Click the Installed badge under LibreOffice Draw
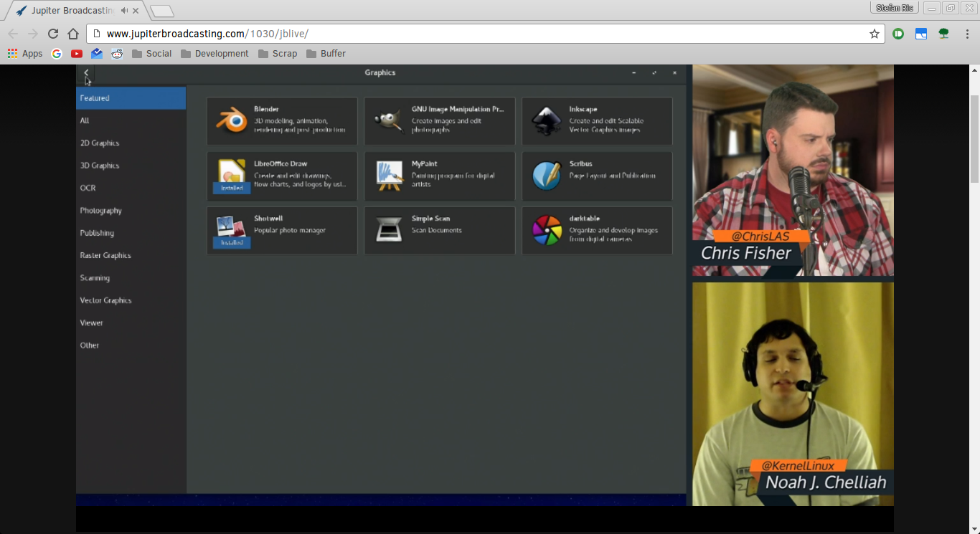The height and width of the screenshot is (534, 980). 232,188
